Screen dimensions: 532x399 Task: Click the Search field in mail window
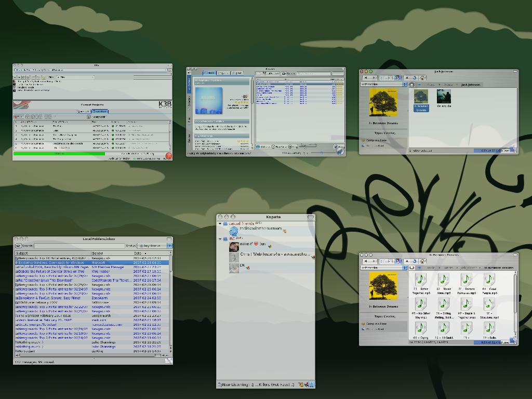tap(79, 246)
